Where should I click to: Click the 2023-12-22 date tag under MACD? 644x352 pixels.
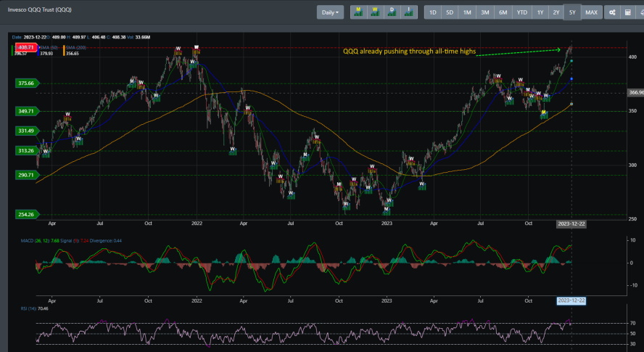[x=571, y=300]
